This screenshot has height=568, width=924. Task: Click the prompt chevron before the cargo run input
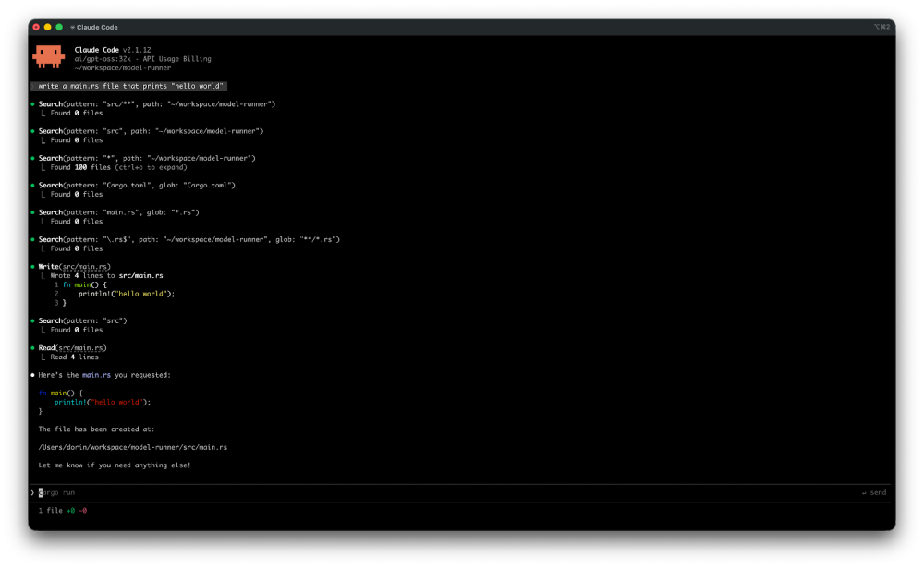[x=32, y=492]
